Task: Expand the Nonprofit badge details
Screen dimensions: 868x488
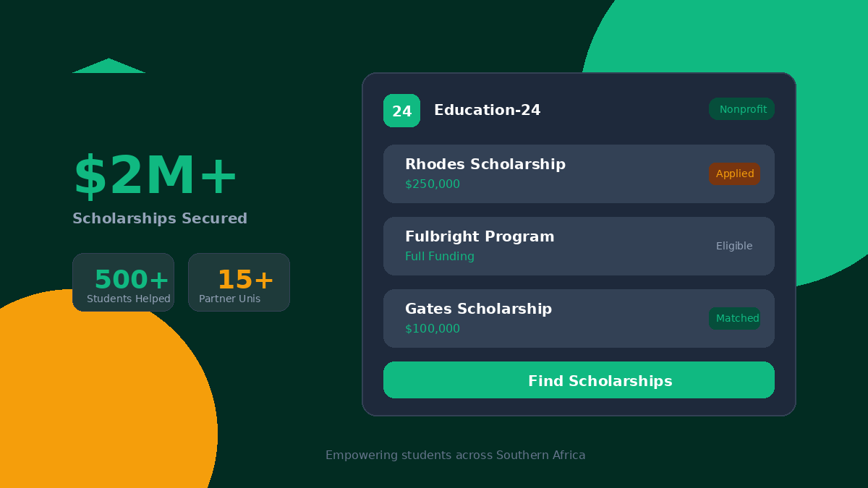Action: pyautogui.click(x=741, y=108)
